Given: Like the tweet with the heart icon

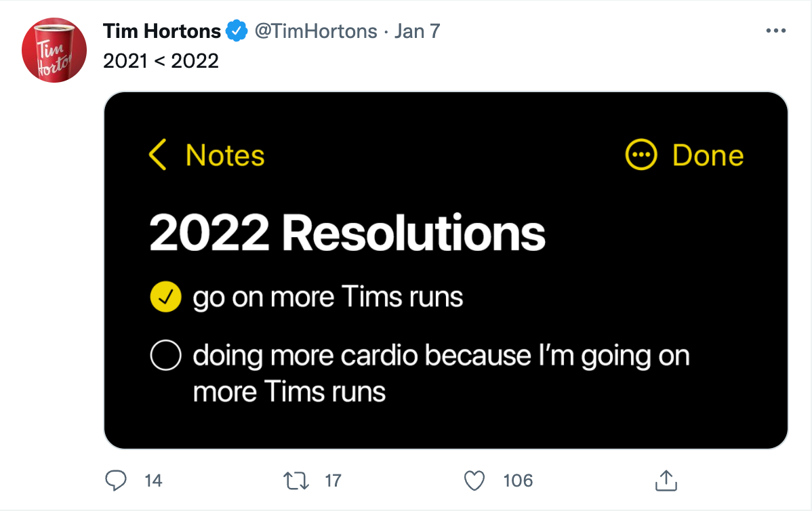Looking at the screenshot, I should pos(474,481).
